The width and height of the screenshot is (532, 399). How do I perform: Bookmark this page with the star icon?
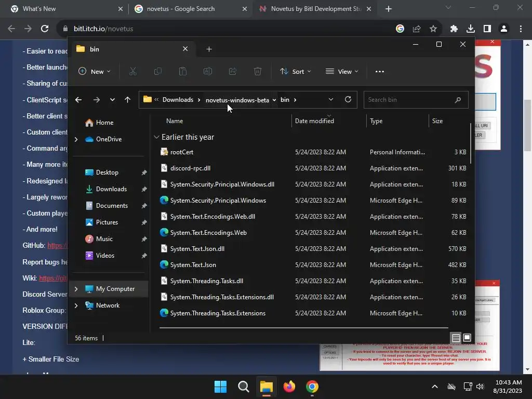[433, 29]
